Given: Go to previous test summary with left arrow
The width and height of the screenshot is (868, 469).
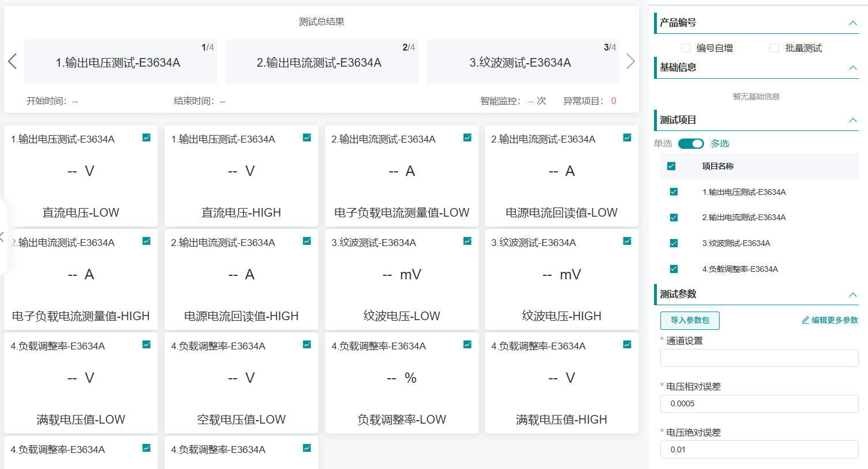Looking at the screenshot, I should coord(13,61).
